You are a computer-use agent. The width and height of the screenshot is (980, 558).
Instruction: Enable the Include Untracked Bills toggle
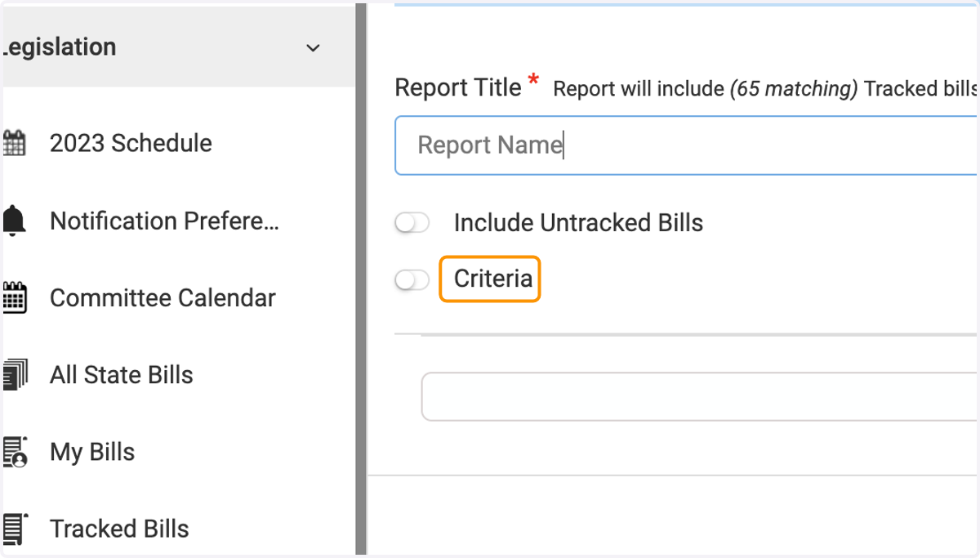tap(412, 223)
